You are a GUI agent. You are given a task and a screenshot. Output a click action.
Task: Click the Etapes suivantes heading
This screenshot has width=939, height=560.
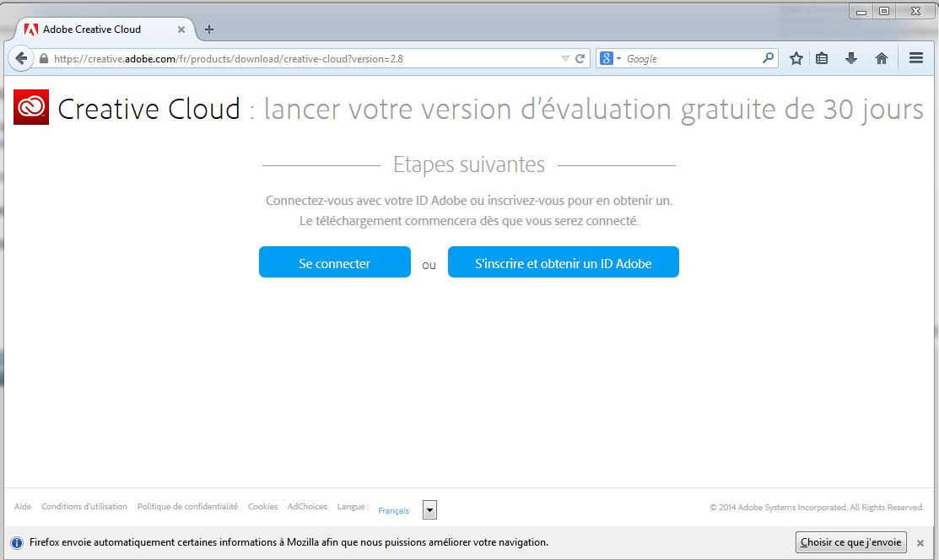tap(469, 164)
